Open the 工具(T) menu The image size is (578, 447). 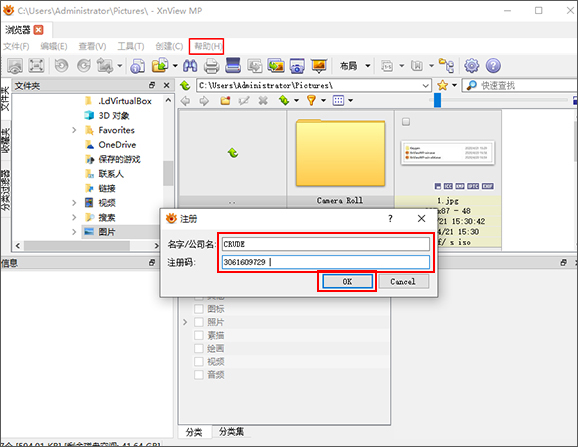pyautogui.click(x=130, y=46)
